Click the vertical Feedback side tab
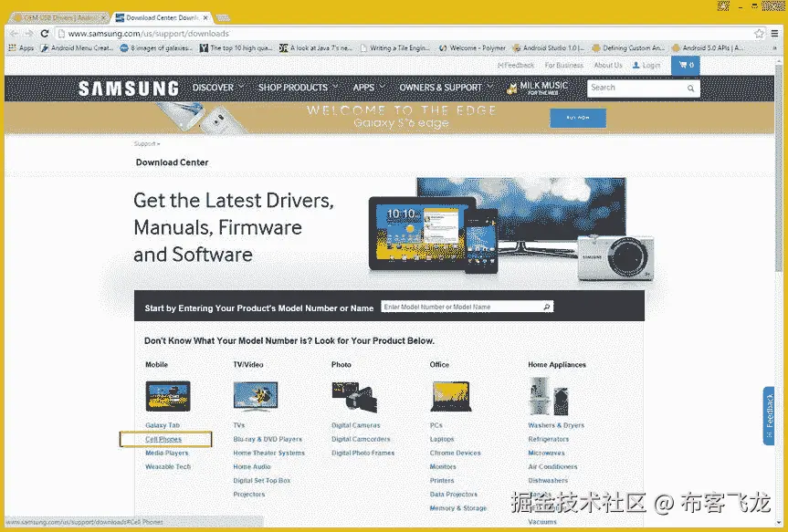 pos(769,415)
